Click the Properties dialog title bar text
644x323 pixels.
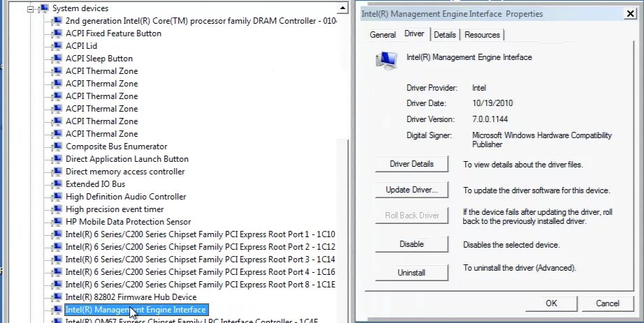pos(452,14)
